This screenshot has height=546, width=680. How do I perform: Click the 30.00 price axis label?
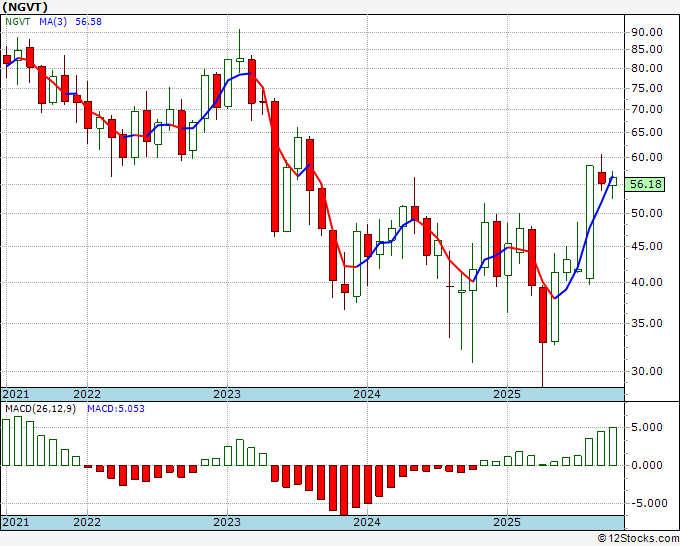click(647, 371)
